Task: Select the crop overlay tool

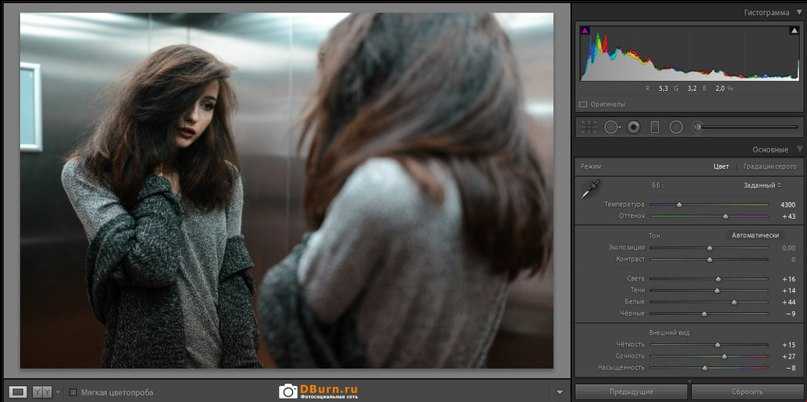Action: [588, 127]
